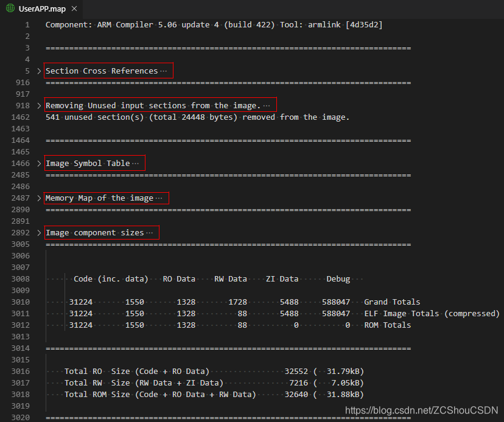Click the 'Image Symbol Table' heading text
Screen dimensions: 504x422
click(88, 164)
